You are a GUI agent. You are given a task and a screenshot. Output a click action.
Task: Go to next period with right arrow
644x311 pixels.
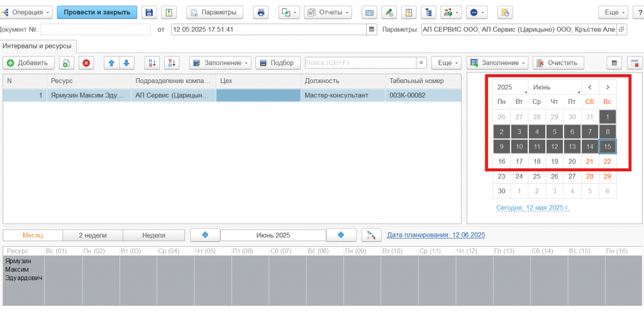point(341,235)
